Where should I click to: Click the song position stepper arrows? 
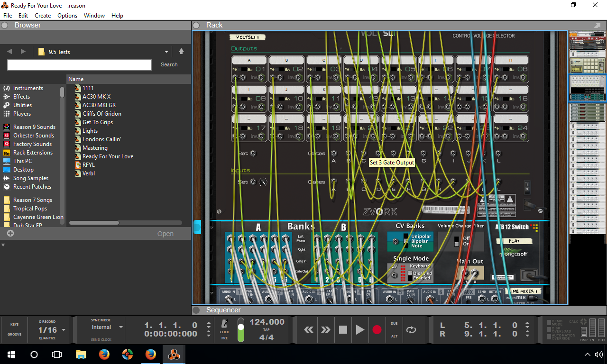click(209, 329)
